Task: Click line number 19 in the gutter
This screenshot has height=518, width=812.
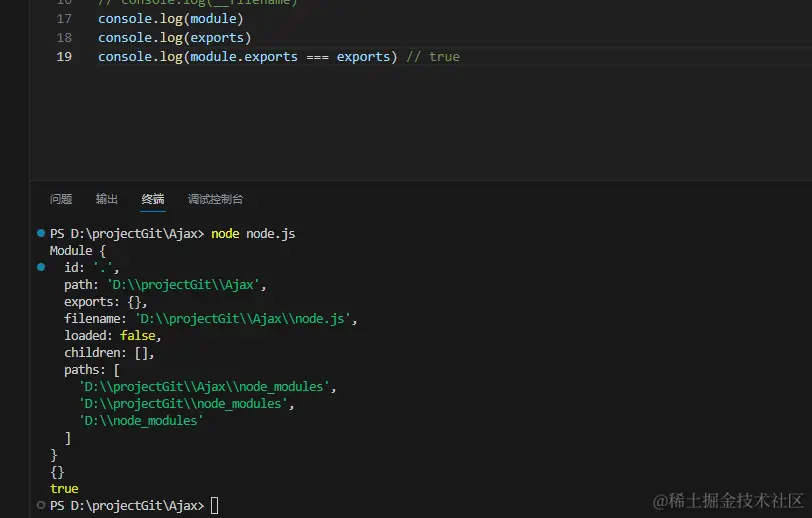Action: 64,56
